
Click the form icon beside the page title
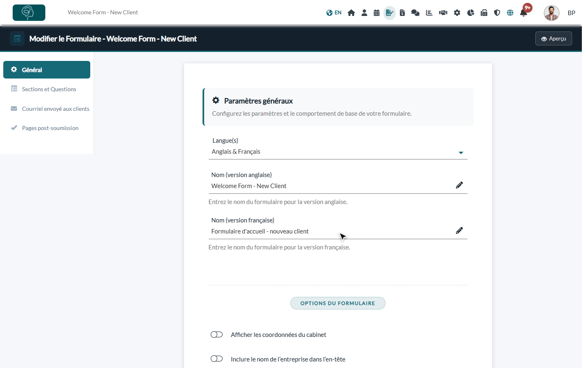coord(17,38)
